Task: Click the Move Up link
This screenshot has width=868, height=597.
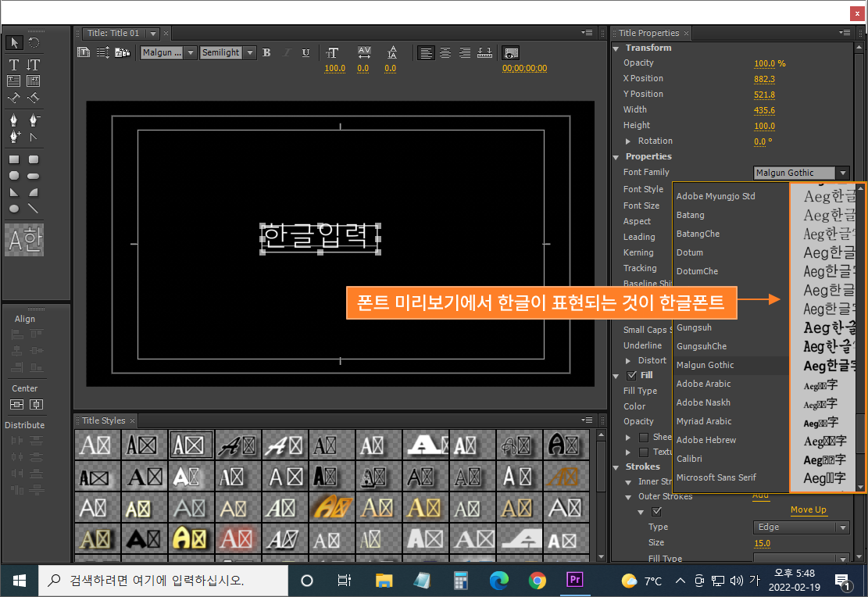Action: coord(808,509)
